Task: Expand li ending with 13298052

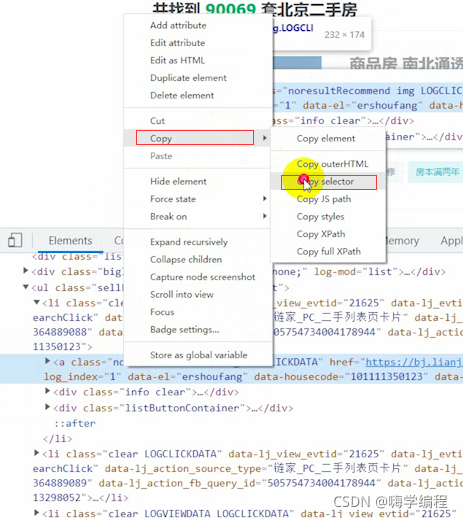Action: [37, 453]
